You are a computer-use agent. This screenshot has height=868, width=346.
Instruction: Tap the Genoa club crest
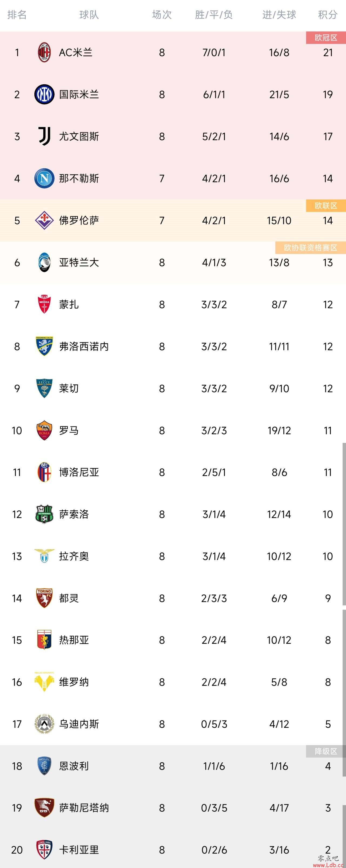tap(44, 640)
